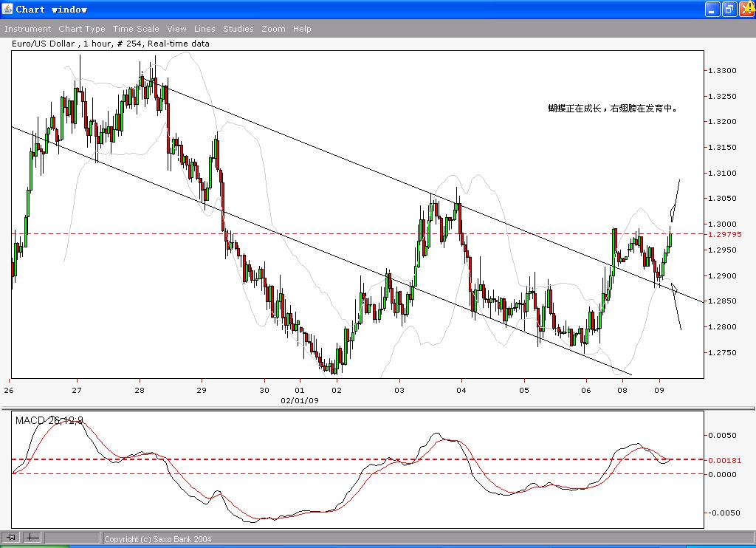Open the Zoom menu

pos(273,29)
